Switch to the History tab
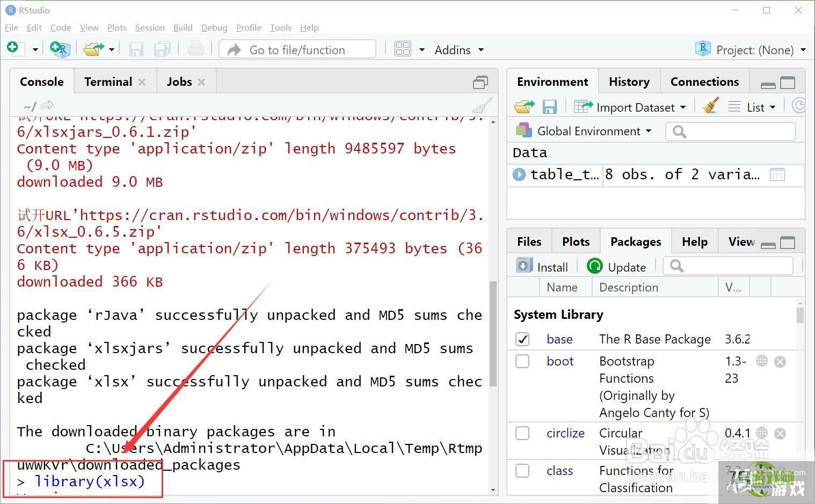Screen dimensions: 815x504 pyautogui.click(x=629, y=82)
